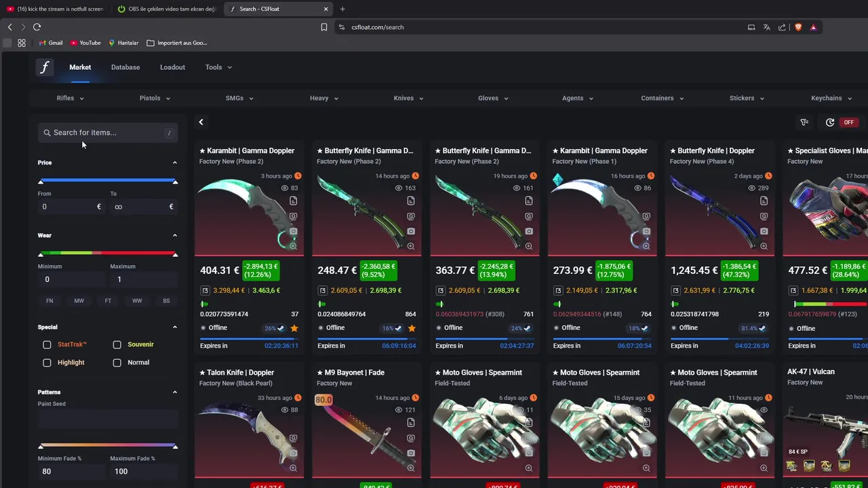Viewport: 868px width, 488px height.
Task: Click the Brave shield icon in address bar
Action: pos(797,27)
